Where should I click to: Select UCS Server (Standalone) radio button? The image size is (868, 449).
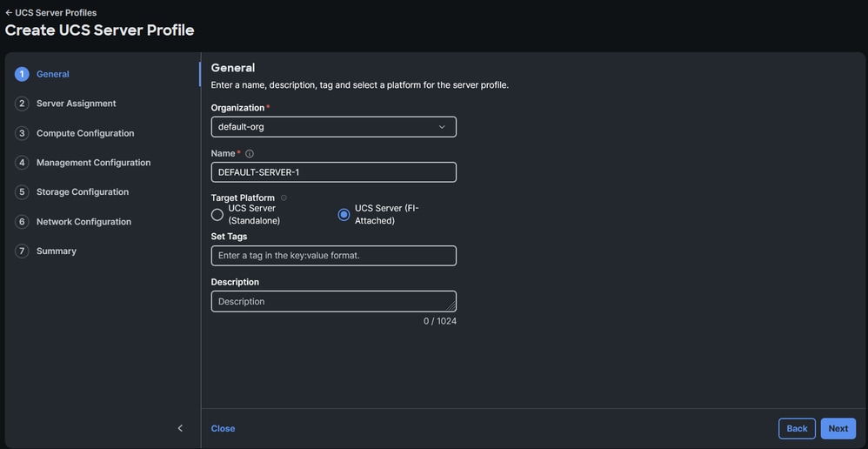point(217,215)
